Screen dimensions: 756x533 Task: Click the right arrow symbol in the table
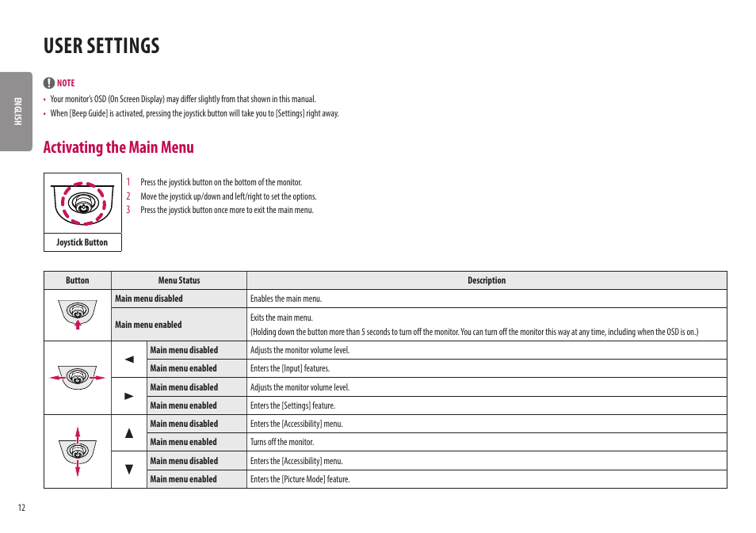(x=128, y=396)
